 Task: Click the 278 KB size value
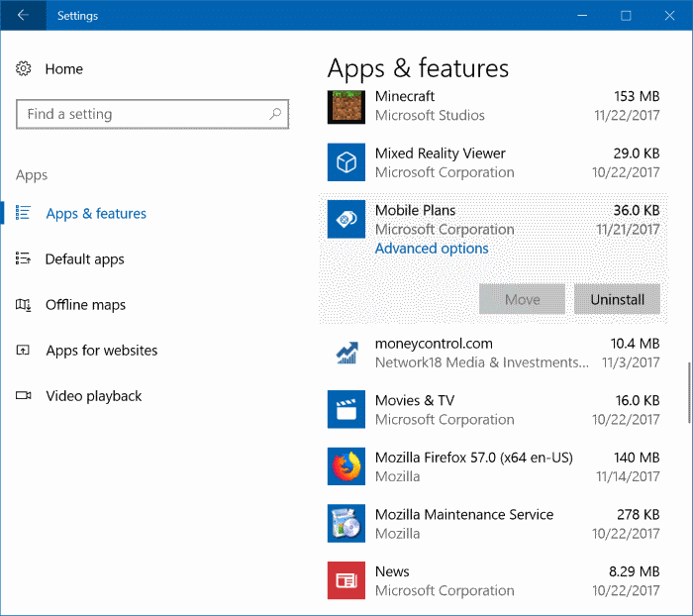click(639, 514)
